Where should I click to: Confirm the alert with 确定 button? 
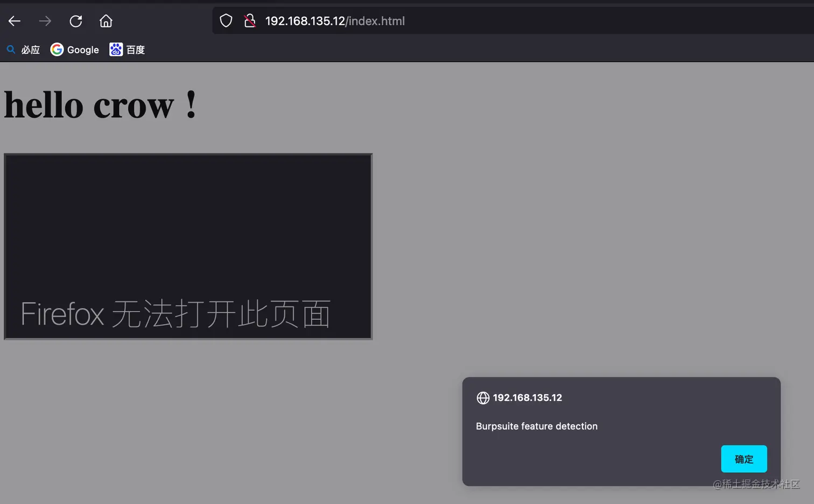click(x=744, y=459)
